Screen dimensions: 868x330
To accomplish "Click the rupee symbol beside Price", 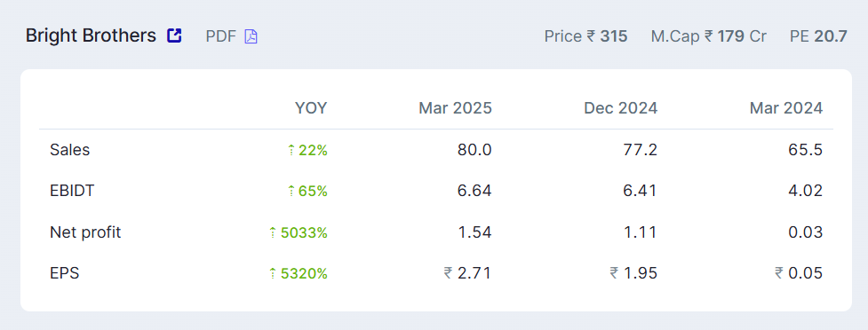I will click(591, 36).
